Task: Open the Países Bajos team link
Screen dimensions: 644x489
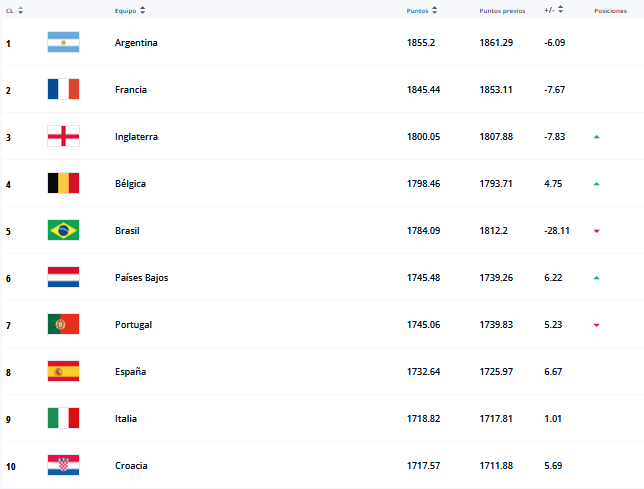Action: point(141,278)
